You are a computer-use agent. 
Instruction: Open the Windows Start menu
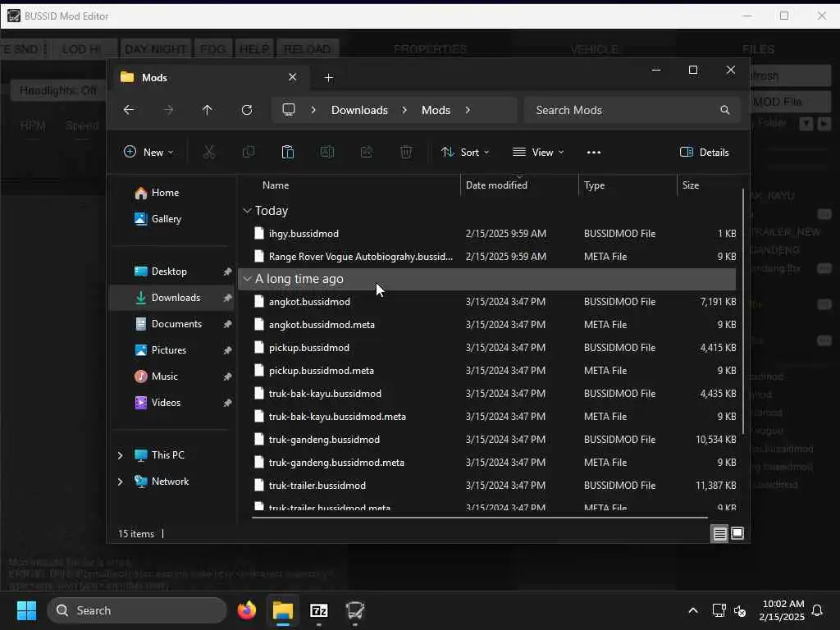[27, 610]
